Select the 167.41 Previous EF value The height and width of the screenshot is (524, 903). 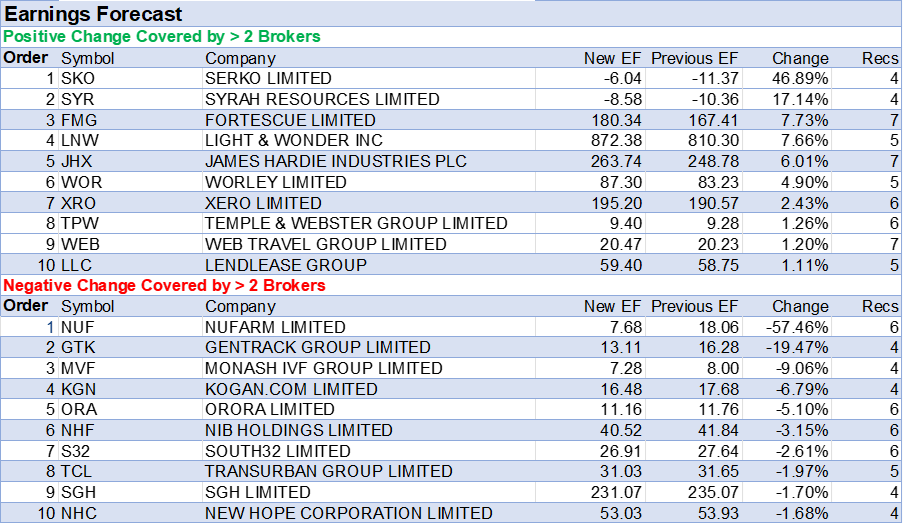(713, 120)
